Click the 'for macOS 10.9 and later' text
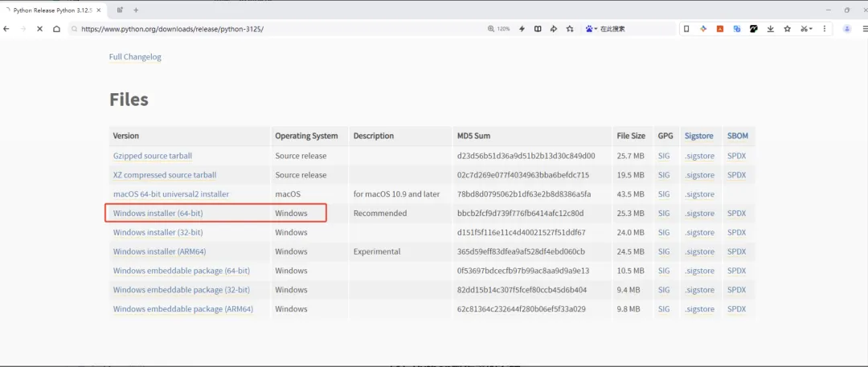 396,194
